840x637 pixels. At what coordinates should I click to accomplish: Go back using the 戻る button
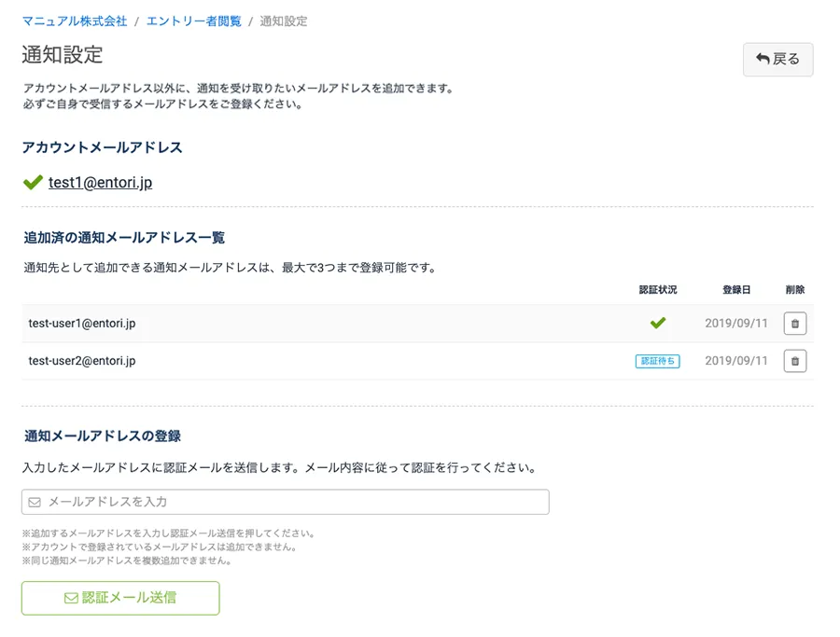click(777, 59)
